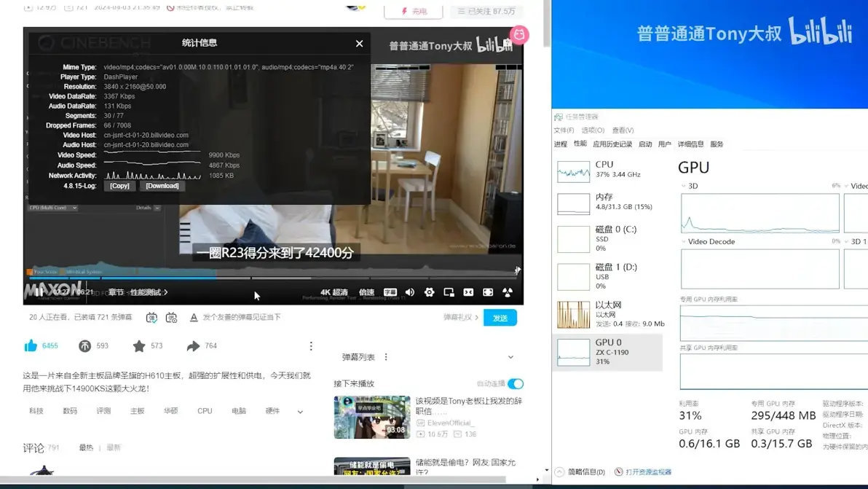The image size is (868, 489).
Task: Select CPU in Task Manager sidebar
Action: coord(608,170)
